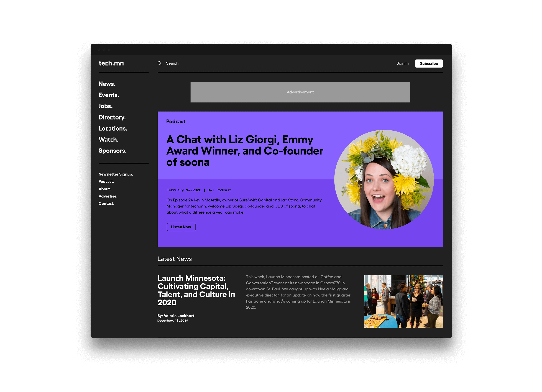Open the Advertise link

pos(108,196)
